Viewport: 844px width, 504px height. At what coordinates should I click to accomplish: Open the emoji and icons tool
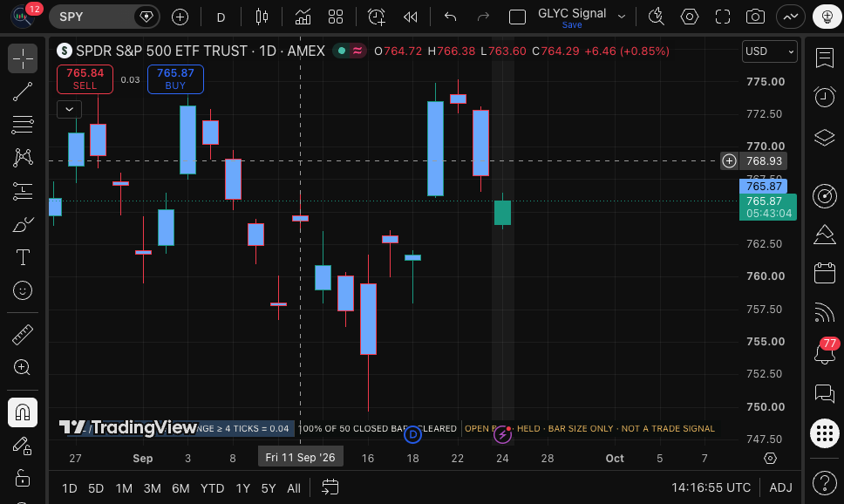pyautogui.click(x=23, y=290)
